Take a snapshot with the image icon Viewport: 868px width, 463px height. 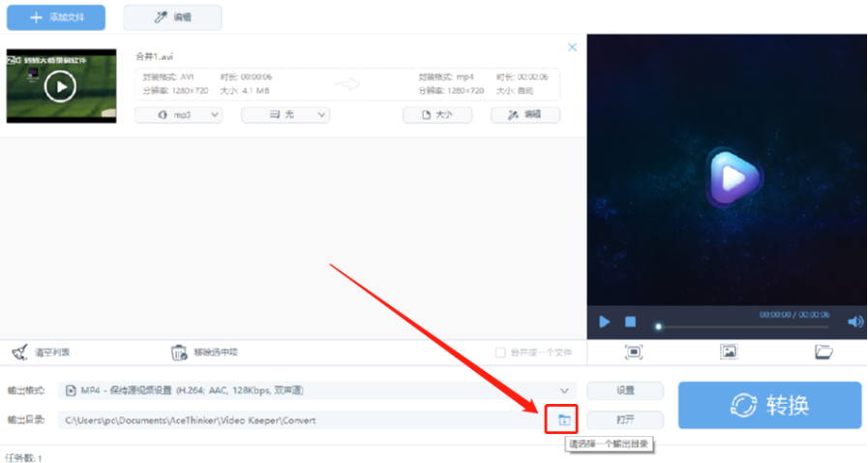[729, 352]
